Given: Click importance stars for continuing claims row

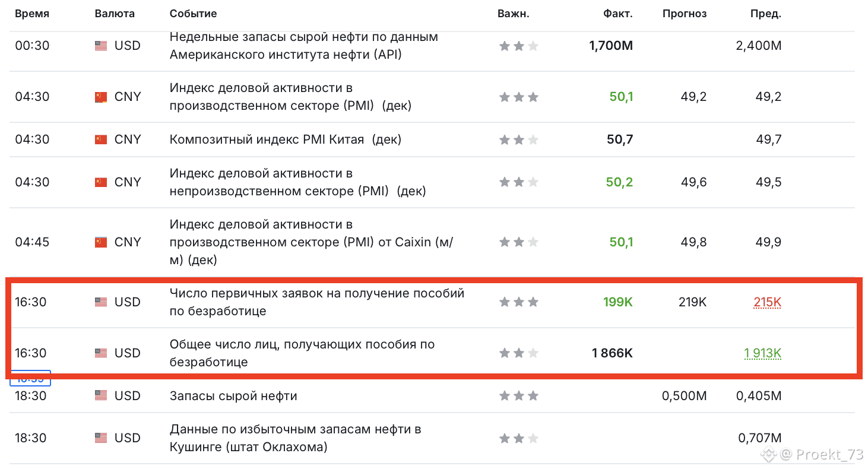Looking at the screenshot, I should point(518,353).
